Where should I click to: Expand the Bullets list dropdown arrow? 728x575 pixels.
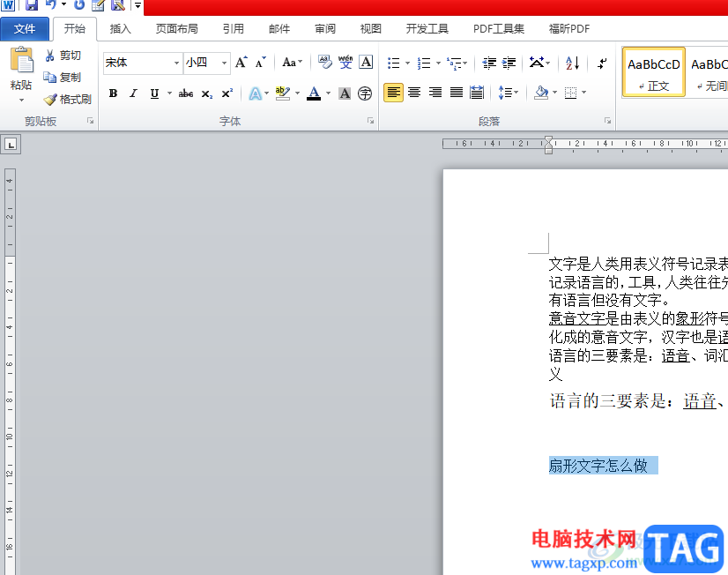pyautogui.click(x=408, y=63)
